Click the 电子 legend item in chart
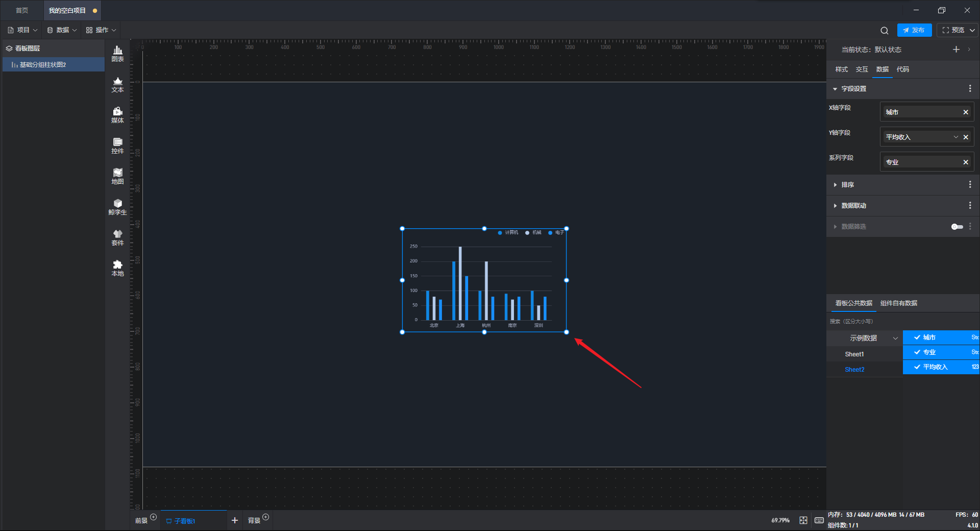The image size is (980, 531). coord(556,233)
